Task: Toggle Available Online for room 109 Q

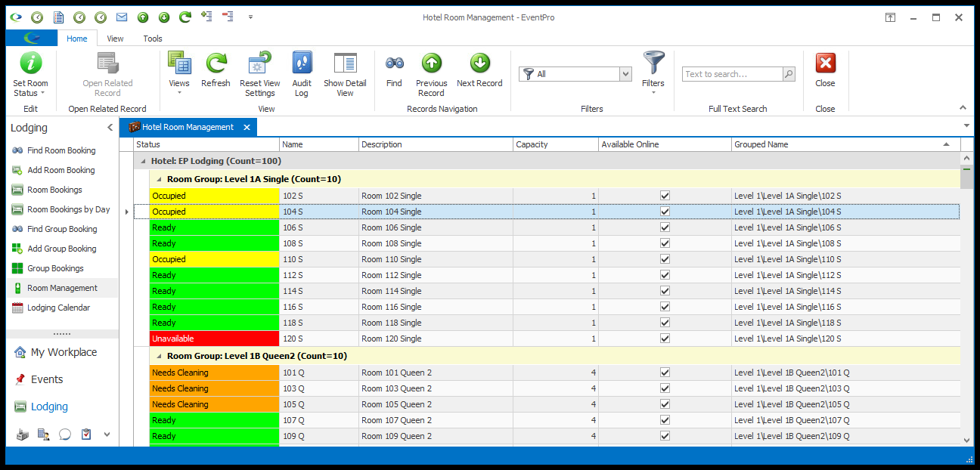Action: point(665,436)
